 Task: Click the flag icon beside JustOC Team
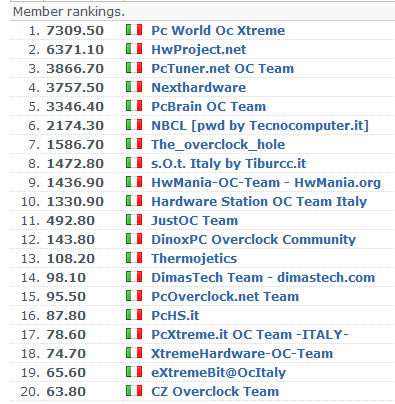[x=134, y=220]
